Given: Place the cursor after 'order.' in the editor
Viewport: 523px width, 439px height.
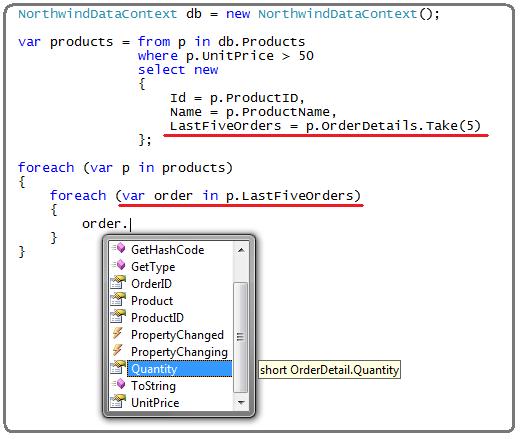Looking at the screenshot, I should click(x=130, y=224).
